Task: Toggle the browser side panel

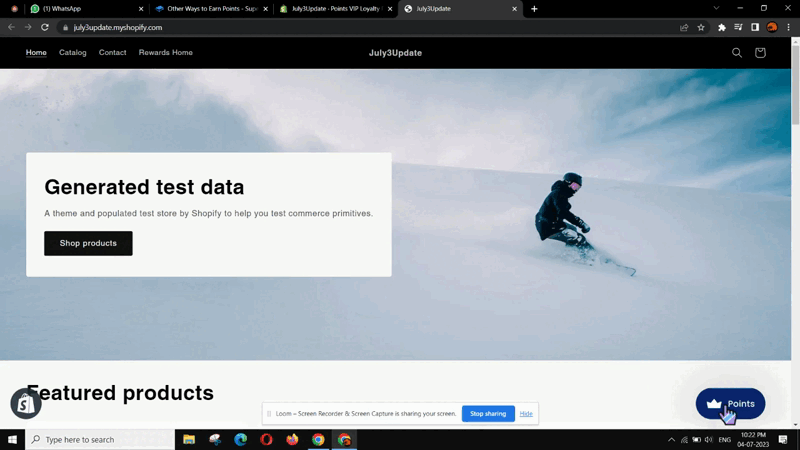Action: tap(755, 27)
